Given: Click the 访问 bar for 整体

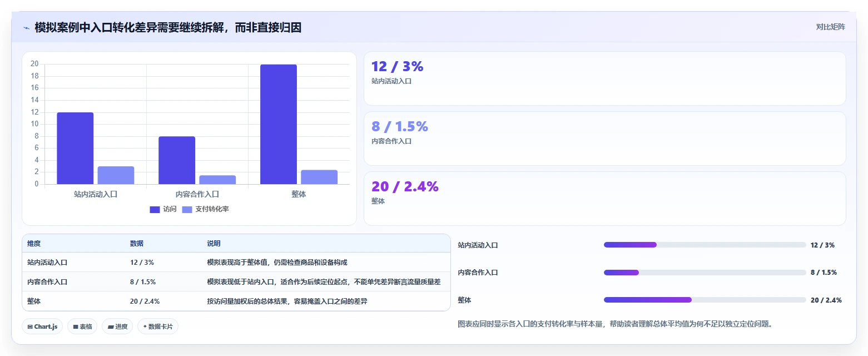Looking at the screenshot, I should (279, 124).
